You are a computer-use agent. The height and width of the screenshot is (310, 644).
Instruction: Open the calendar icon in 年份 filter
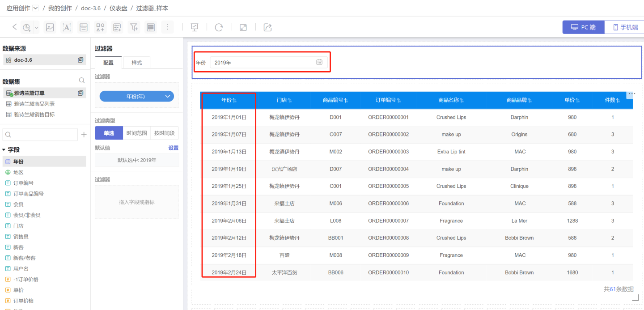(319, 62)
